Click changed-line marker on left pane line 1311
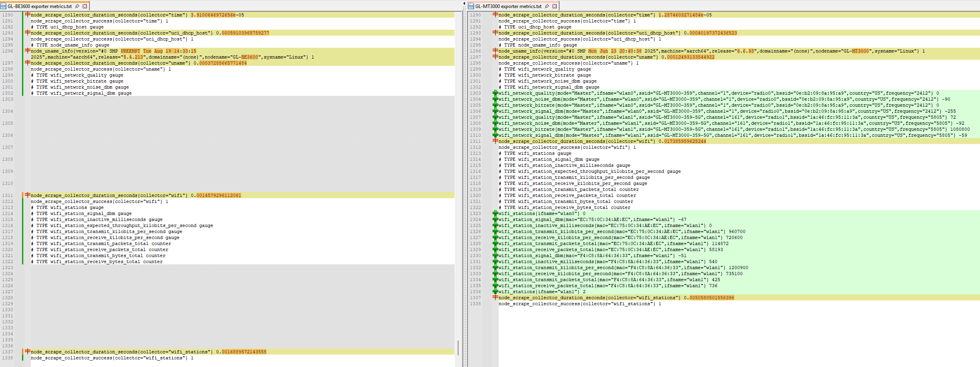Viewport: 980px width, 367px height. pos(27,195)
